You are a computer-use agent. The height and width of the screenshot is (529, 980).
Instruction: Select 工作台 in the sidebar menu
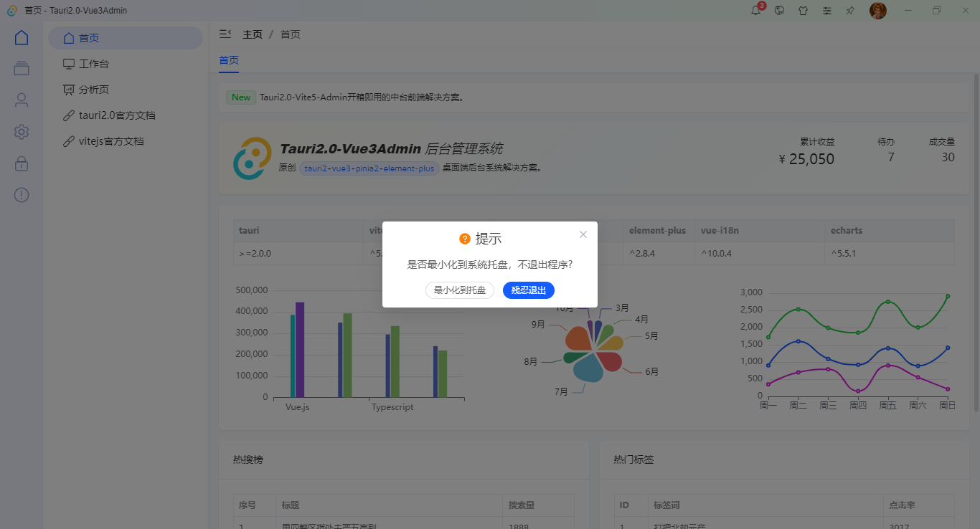(94, 63)
